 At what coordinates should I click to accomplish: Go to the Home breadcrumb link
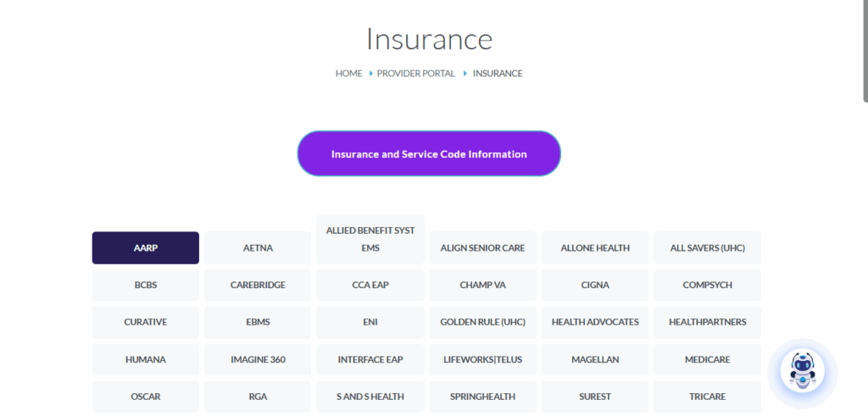[x=348, y=74]
